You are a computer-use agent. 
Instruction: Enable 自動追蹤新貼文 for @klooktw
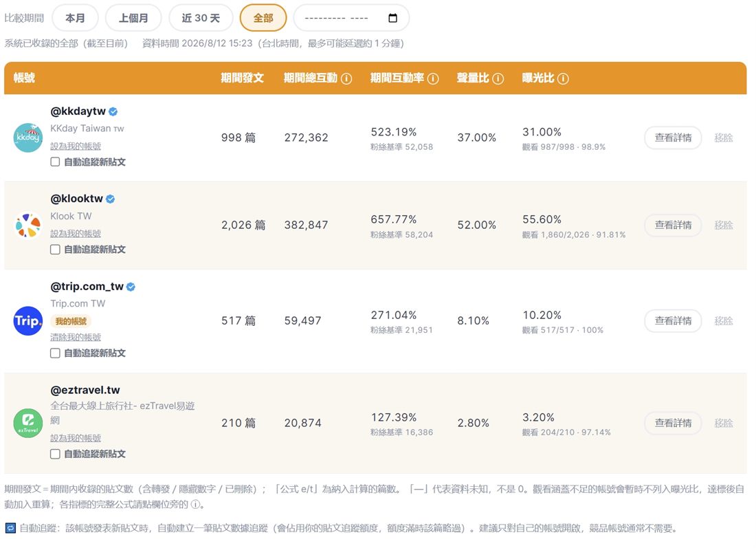pos(55,250)
